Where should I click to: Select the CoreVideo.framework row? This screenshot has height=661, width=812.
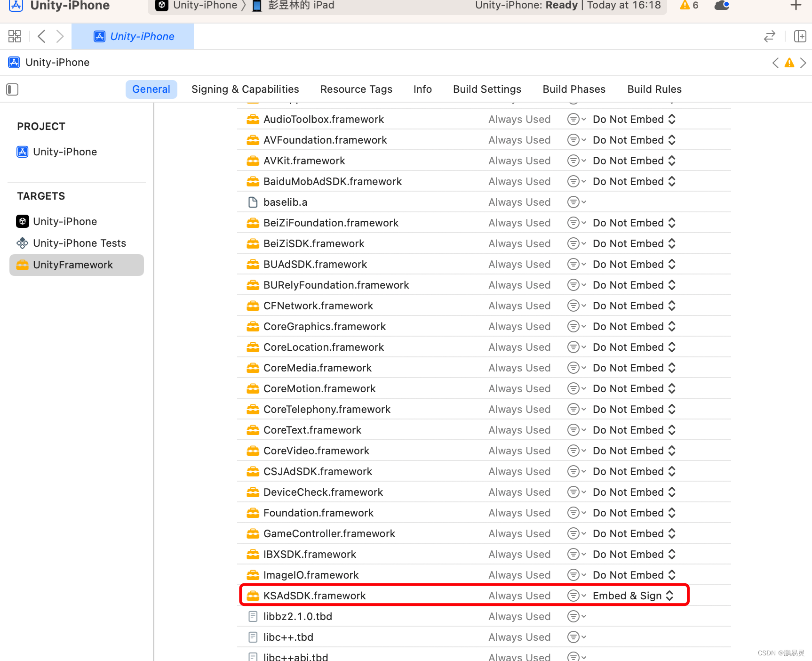(484, 451)
